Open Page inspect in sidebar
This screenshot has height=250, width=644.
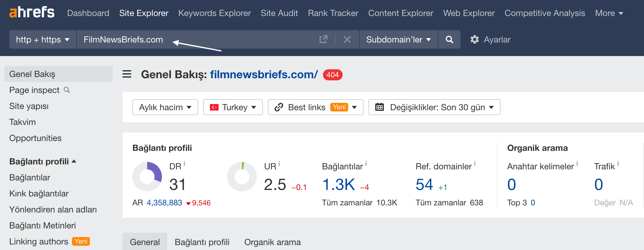click(34, 90)
